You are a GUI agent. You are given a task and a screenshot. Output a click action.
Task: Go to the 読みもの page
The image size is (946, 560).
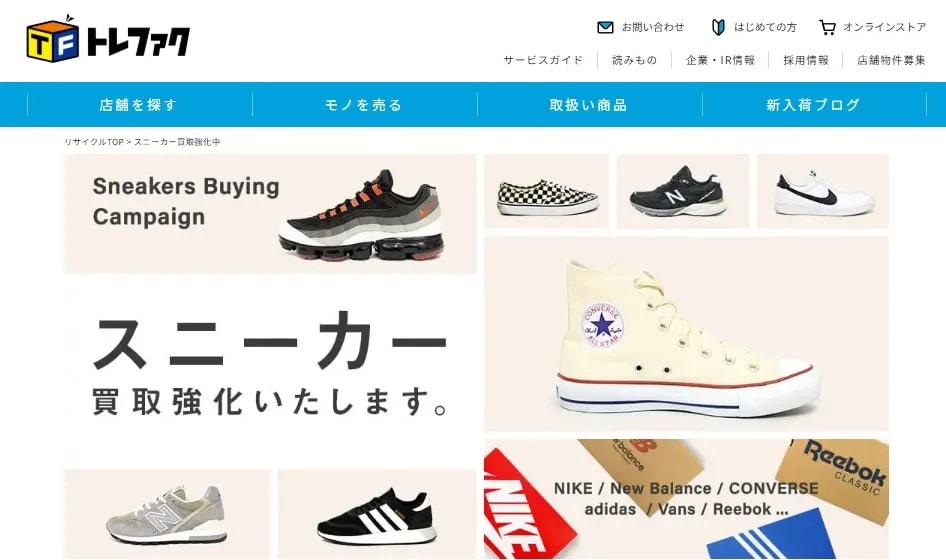click(634, 60)
